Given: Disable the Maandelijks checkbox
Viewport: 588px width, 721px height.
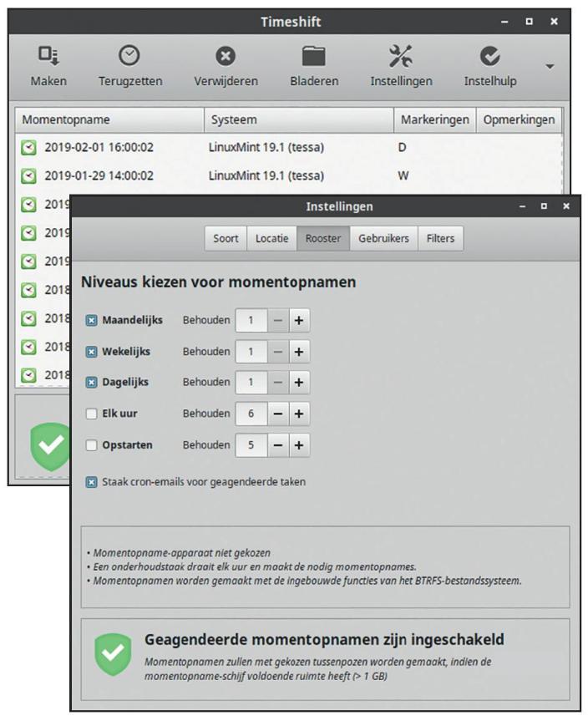Looking at the screenshot, I should [x=92, y=321].
